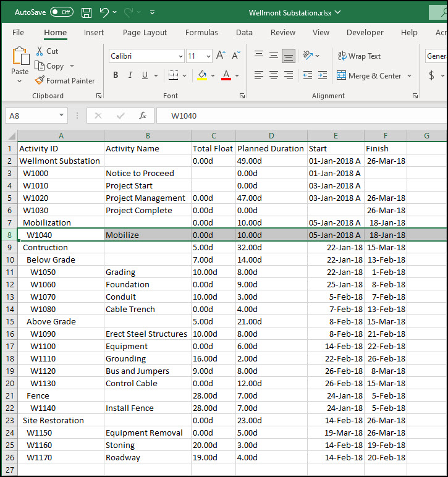Switch to the Developer tab
The width and height of the screenshot is (448, 477).
[365, 33]
